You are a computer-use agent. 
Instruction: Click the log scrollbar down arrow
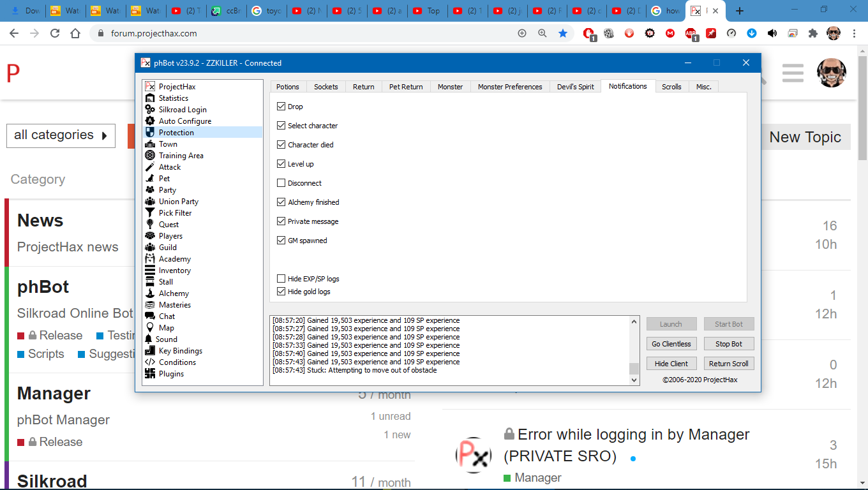click(x=634, y=380)
